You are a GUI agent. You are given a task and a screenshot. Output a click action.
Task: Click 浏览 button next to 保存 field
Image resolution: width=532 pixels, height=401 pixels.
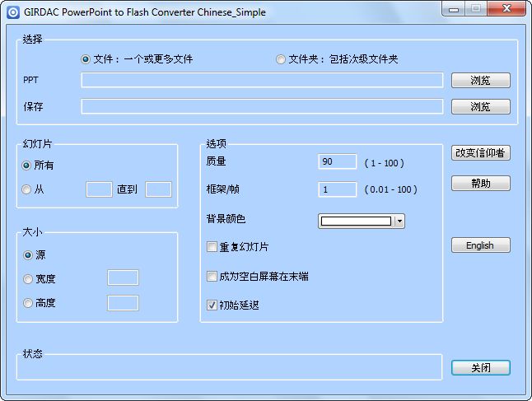481,106
